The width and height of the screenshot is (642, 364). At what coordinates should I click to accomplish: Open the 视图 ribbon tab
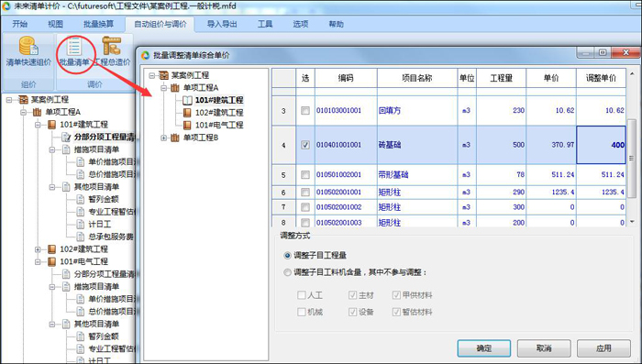pyautogui.click(x=55, y=24)
